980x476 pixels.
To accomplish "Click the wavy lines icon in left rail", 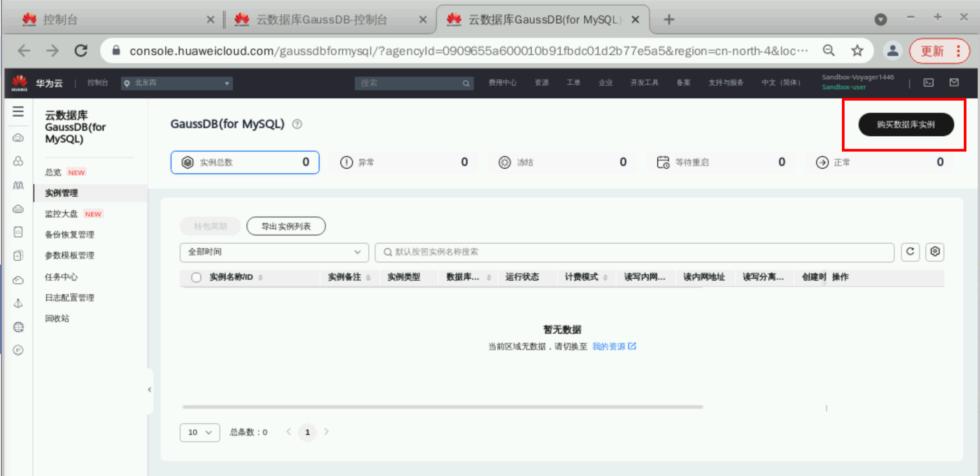I will (18, 185).
